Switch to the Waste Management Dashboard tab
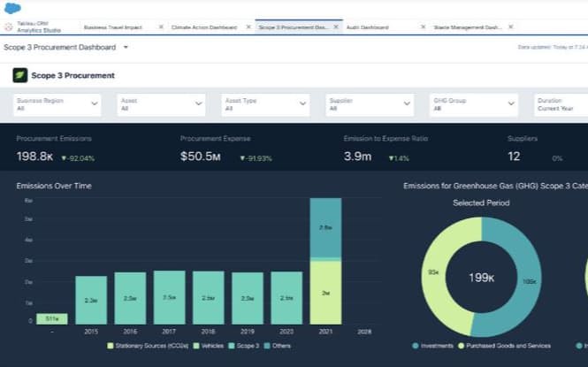Screen dimensions: 588x367 [467, 27]
